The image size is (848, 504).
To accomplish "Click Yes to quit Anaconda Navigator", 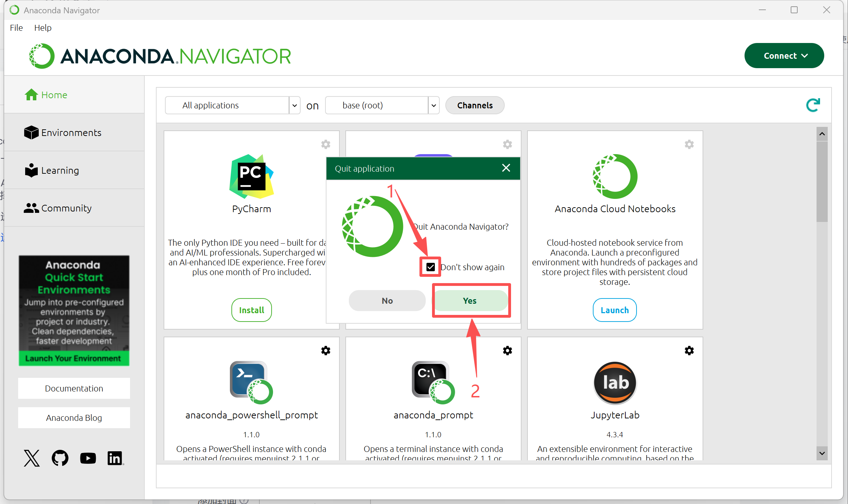I will point(470,301).
